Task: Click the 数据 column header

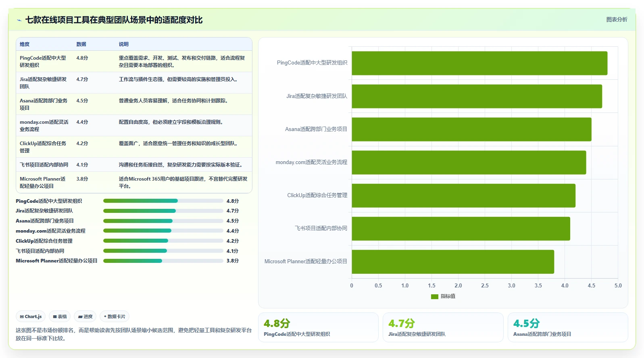Action: tap(81, 44)
